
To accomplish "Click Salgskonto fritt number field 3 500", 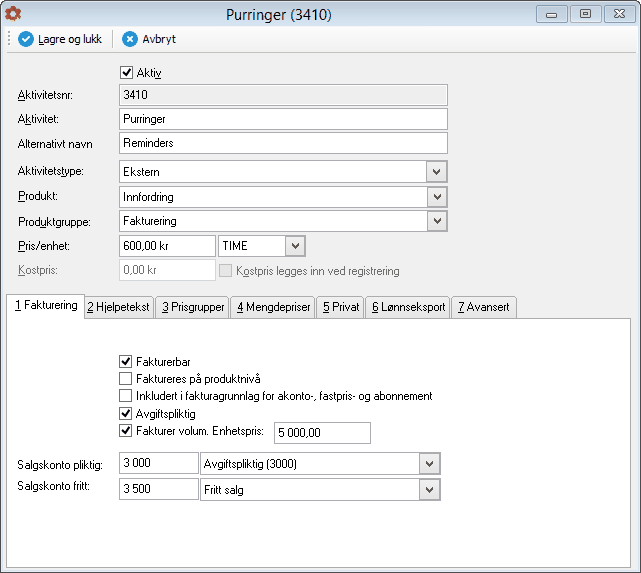I will tap(159, 489).
